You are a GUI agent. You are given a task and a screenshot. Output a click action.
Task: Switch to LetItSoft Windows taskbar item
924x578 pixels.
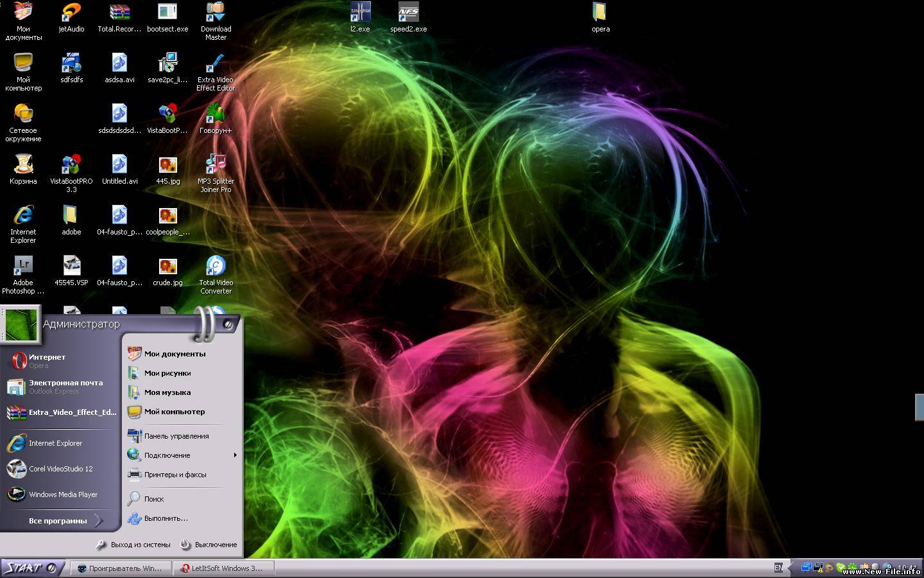coord(225,568)
